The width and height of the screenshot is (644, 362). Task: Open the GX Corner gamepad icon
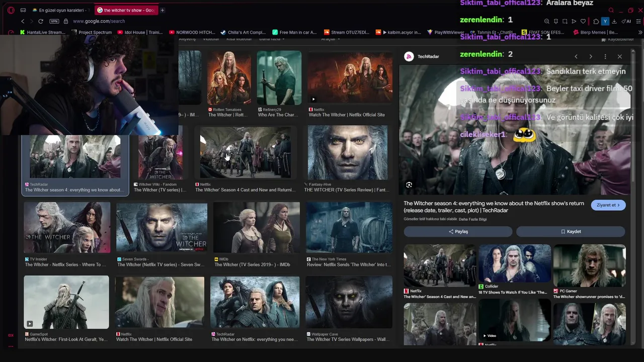23,10
